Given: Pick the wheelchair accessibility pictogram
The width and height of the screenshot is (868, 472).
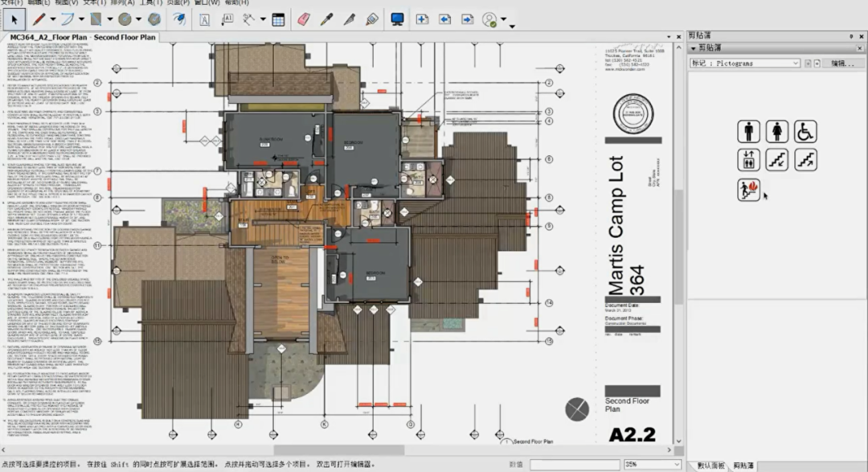Looking at the screenshot, I should point(805,132).
